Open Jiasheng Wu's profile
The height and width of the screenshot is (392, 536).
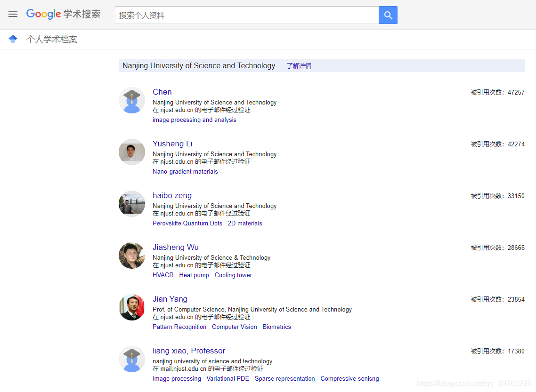coord(175,247)
